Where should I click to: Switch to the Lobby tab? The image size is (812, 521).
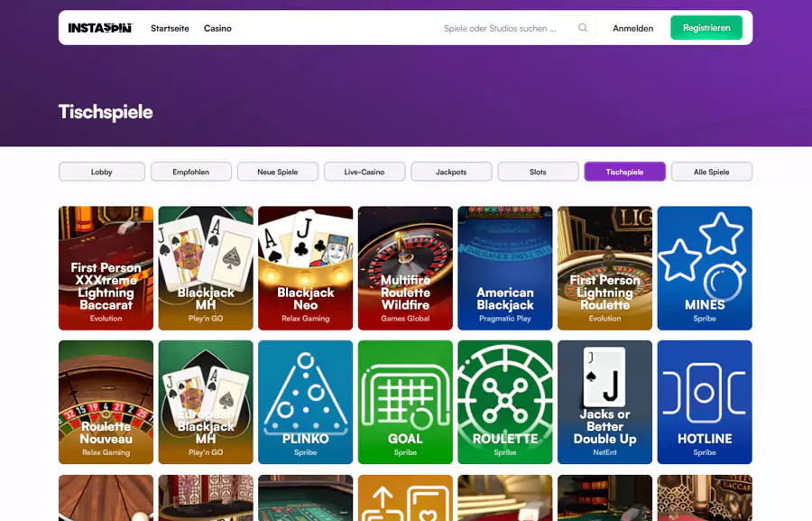[x=102, y=172]
